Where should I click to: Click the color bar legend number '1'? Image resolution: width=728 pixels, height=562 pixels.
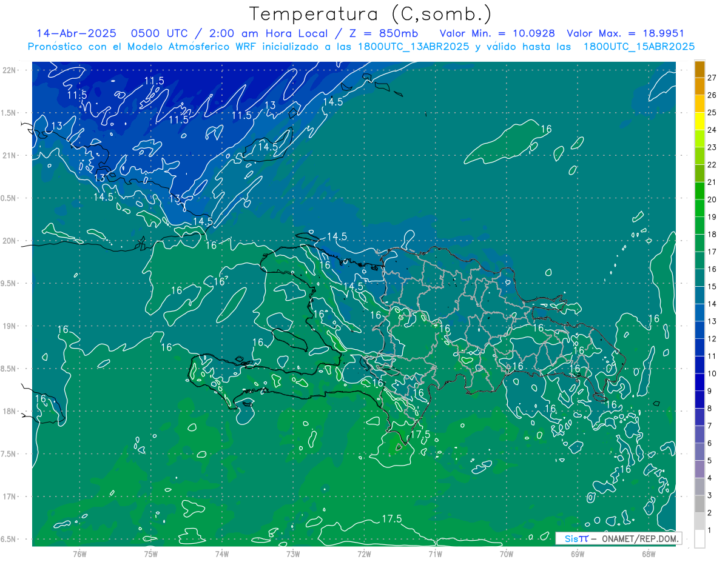coord(710,530)
